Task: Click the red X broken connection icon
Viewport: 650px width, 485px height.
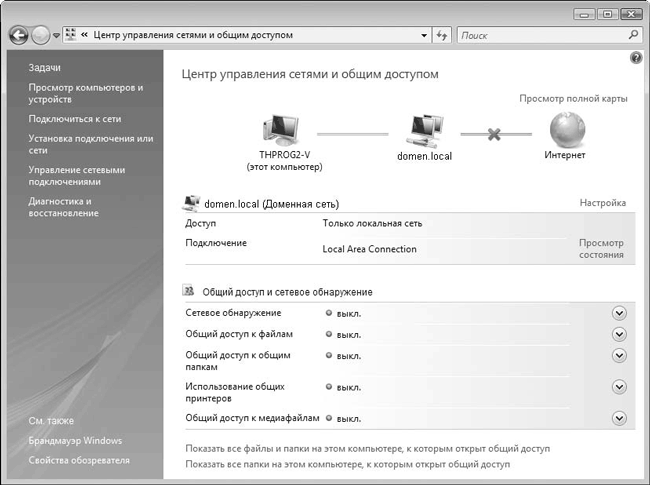Action: click(493, 133)
